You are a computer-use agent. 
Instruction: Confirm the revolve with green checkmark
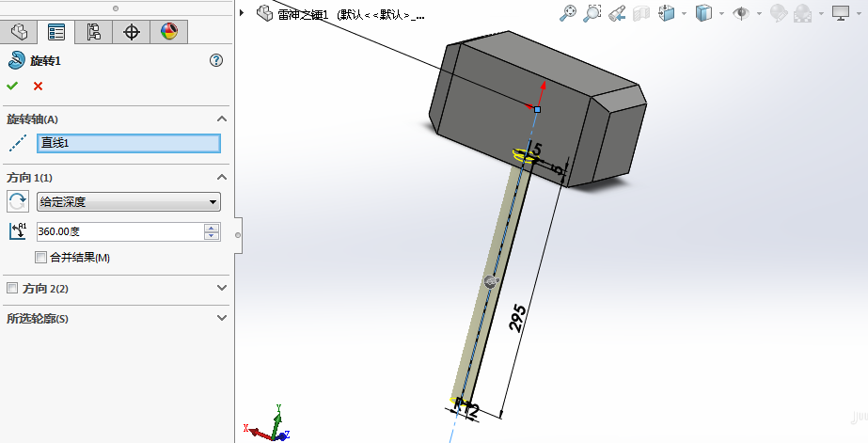click(x=12, y=86)
